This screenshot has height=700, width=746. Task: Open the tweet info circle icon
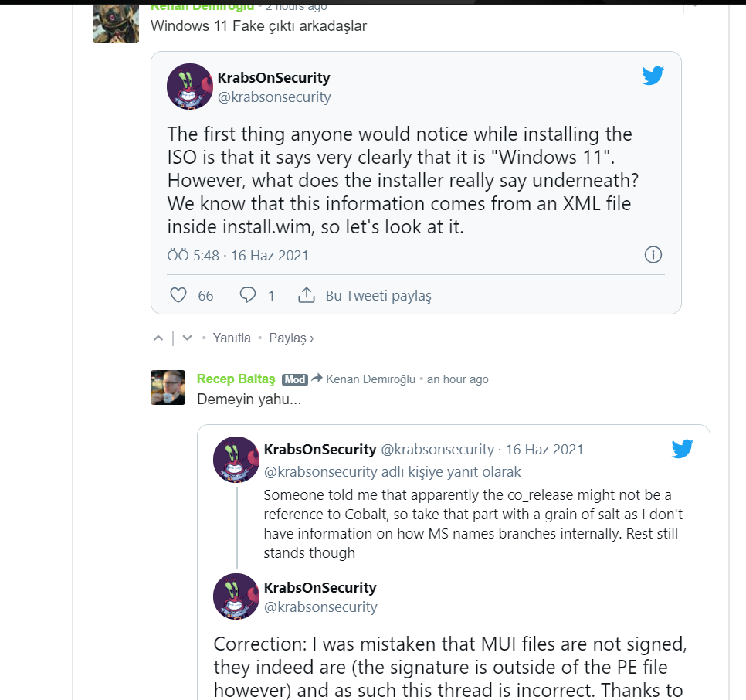point(653,255)
